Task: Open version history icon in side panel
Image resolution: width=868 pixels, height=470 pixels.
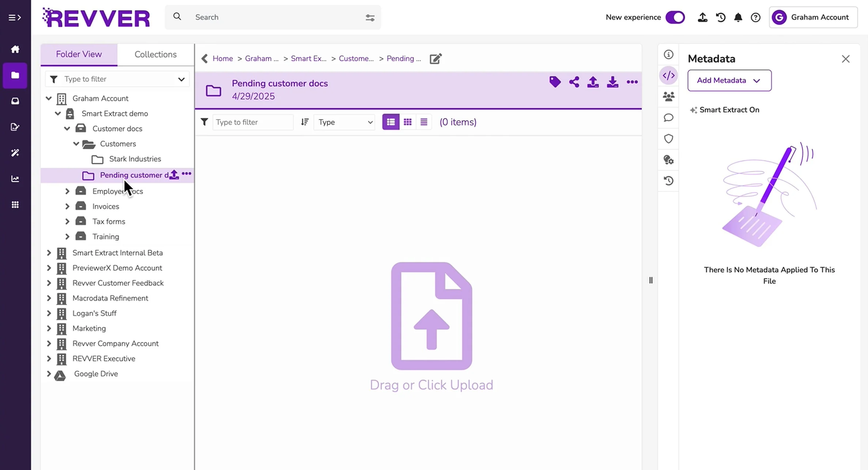Action: (x=668, y=181)
